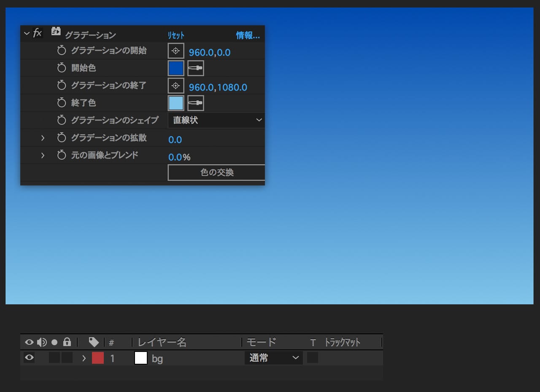Click the モード column header

pyautogui.click(x=261, y=342)
